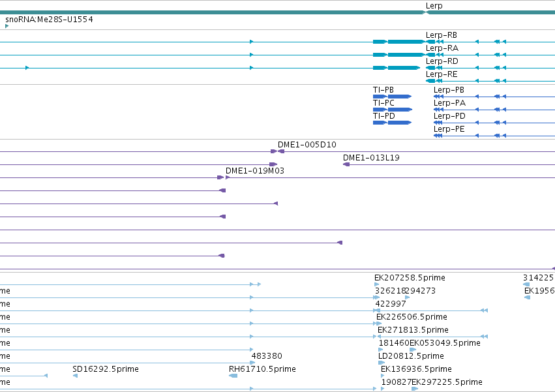Select the Tl-PC blue exon block
Screen dimensions: 555x392
click(x=393, y=110)
